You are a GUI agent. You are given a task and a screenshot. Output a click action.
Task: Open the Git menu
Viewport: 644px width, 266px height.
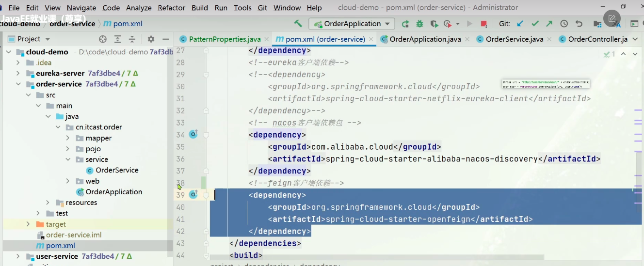[x=262, y=8]
